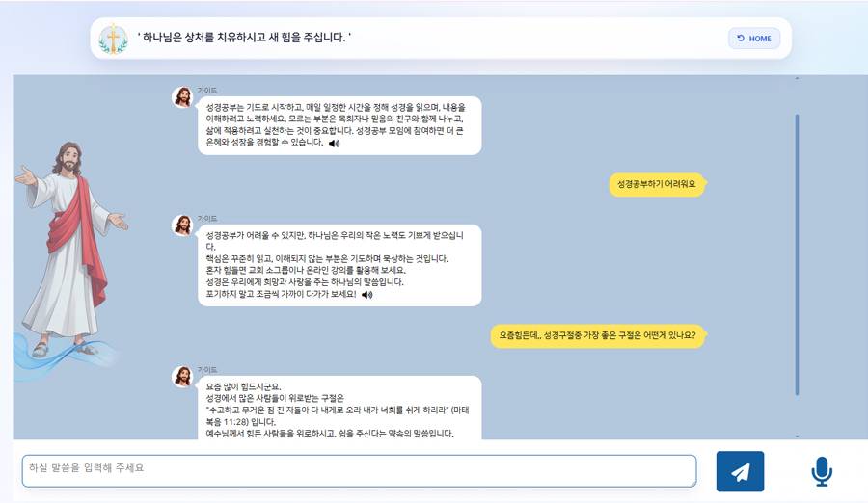The width and height of the screenshot is (868, 503).
Task: Click the first guide reply about 성경공부는 기도로 시작
Action: click(338, 124)
